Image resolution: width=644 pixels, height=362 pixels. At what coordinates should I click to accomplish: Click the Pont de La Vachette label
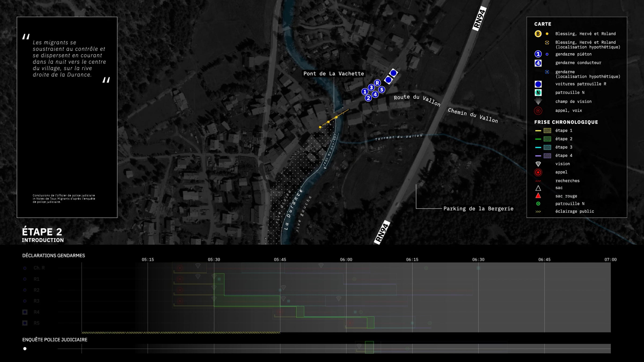point(334,73)
